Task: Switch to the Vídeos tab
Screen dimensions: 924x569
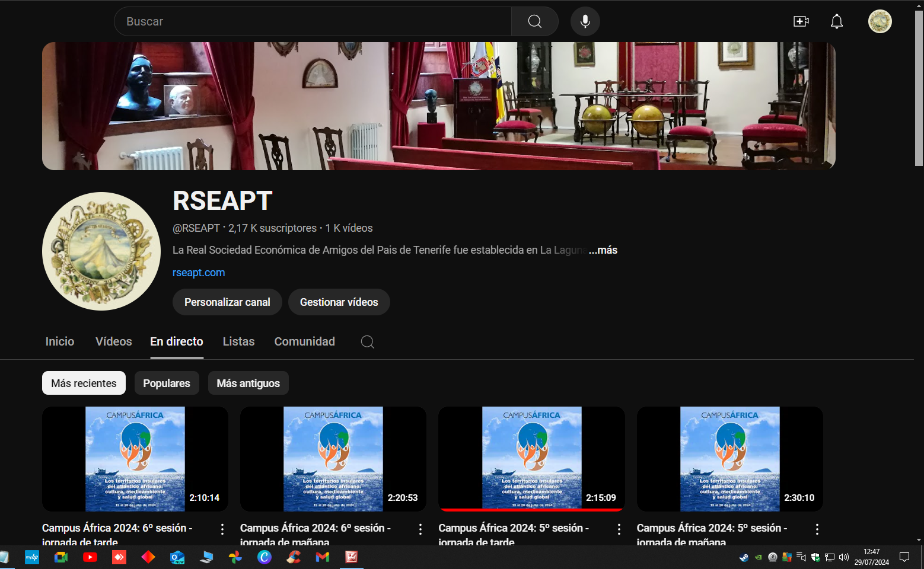Action: click(x=114, y=341)
